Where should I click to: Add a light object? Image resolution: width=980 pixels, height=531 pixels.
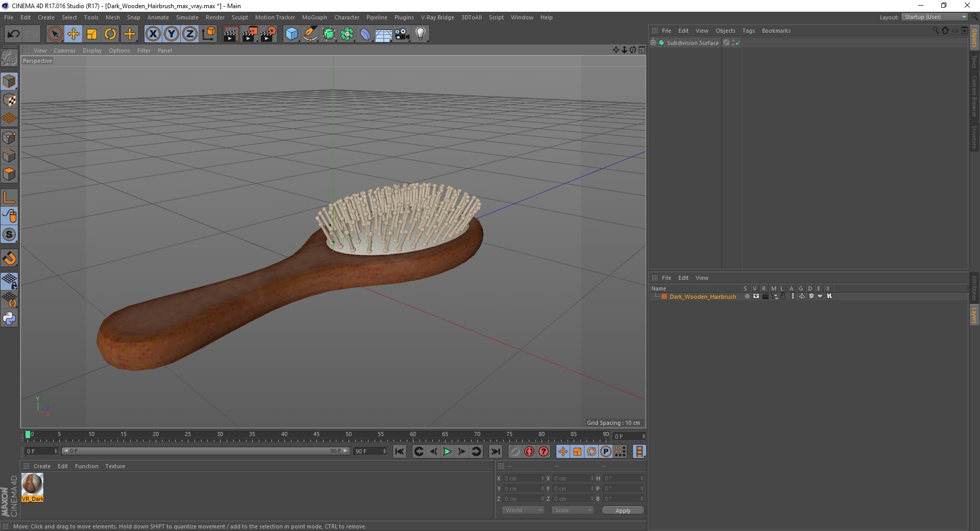[x=420, y=34]
